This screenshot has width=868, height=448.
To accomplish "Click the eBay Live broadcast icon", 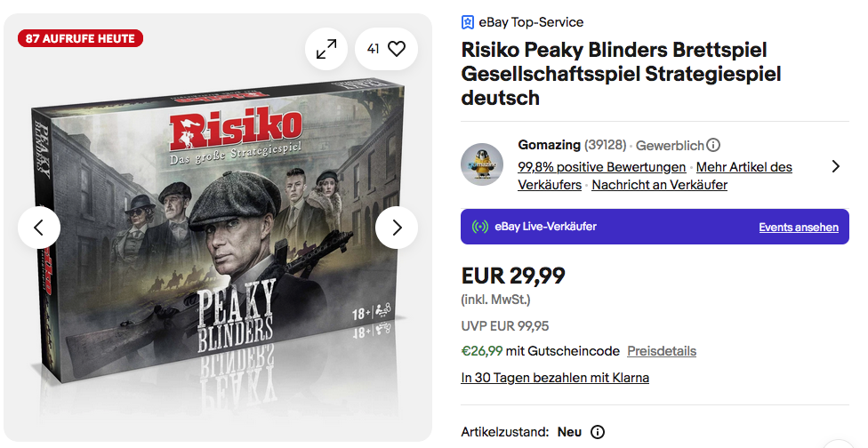I will [x=480, y=227].
